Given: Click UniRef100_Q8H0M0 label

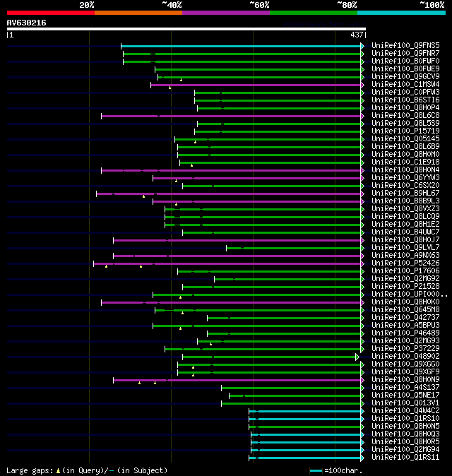Looking at the screenshot, I should tap(405, 154).
